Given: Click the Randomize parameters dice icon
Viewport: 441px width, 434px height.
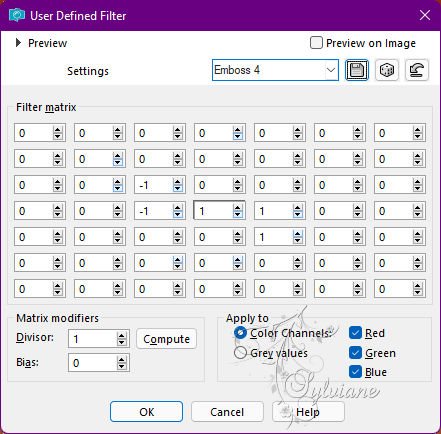Looking at the screenshot, I should [387, 70].
